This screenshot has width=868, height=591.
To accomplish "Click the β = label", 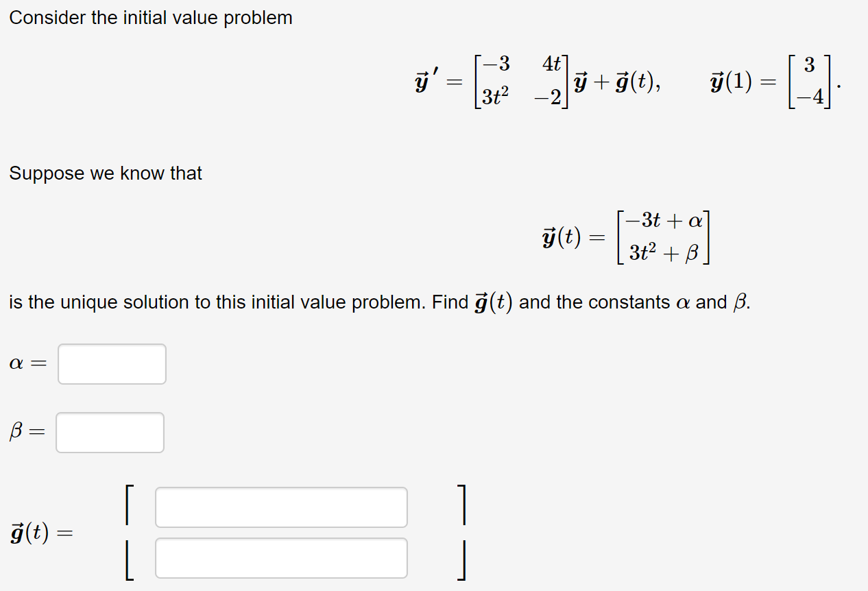I will coord(26,431).
